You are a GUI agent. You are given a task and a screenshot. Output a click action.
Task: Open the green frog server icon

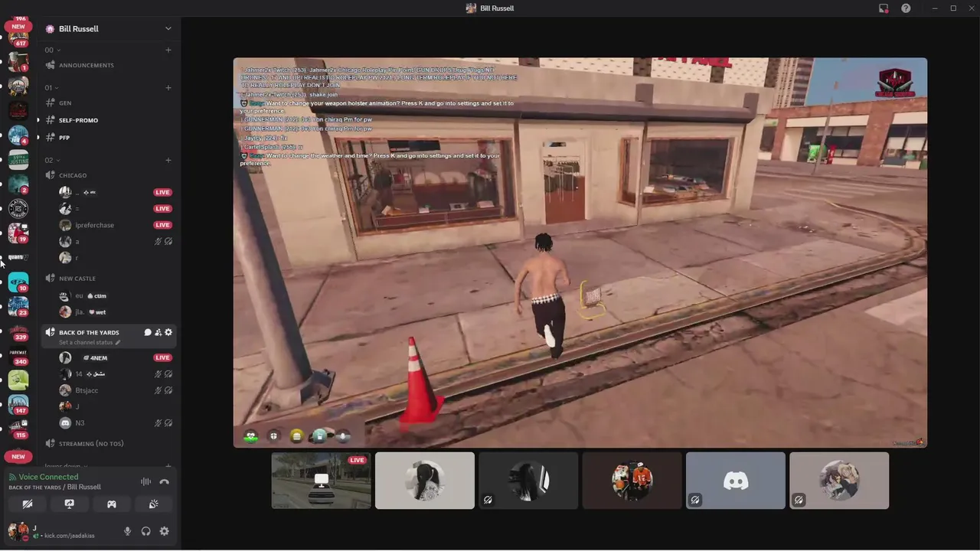(x=18, y=380)
